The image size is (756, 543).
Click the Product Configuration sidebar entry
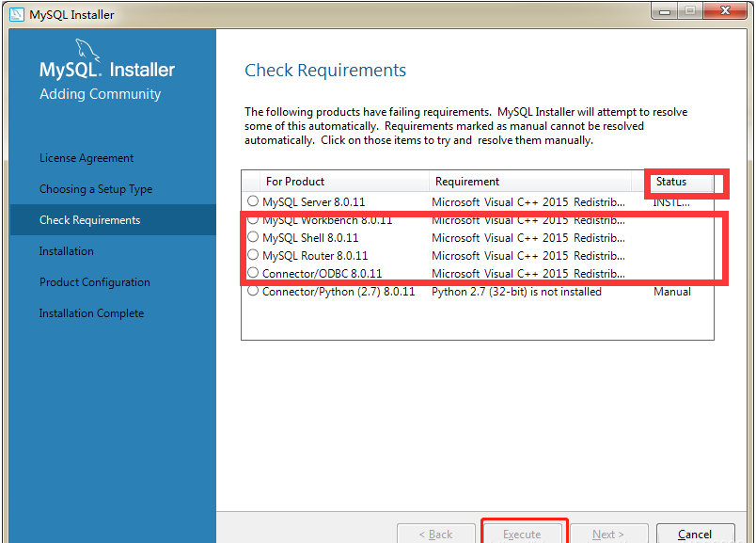[94, 281]
